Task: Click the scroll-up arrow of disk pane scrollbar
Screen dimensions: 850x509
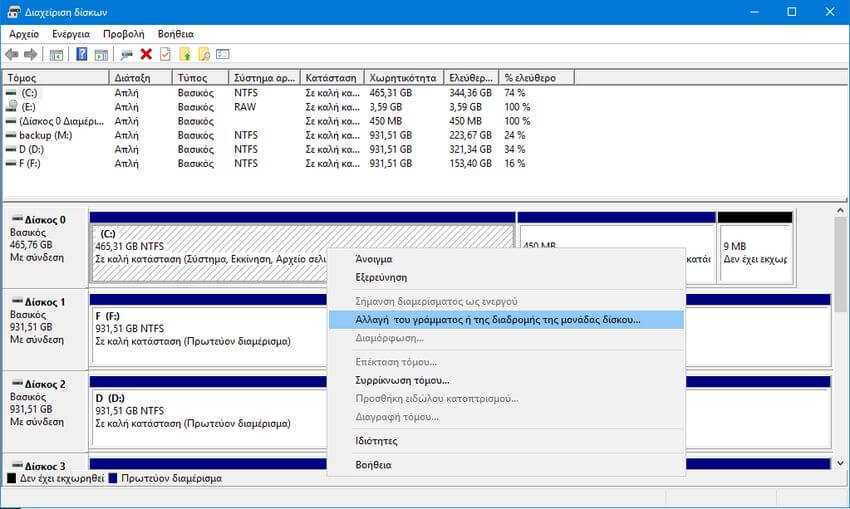Action: pos(840,211)
